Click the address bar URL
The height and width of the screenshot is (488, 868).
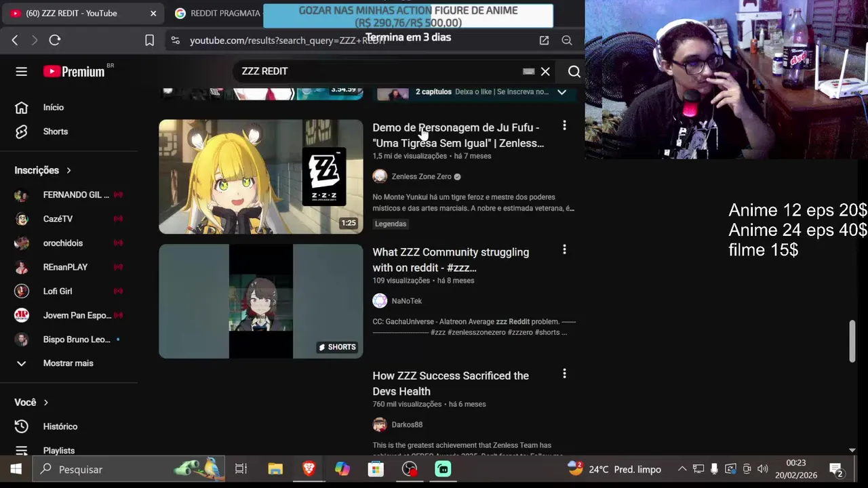point(288,41)
